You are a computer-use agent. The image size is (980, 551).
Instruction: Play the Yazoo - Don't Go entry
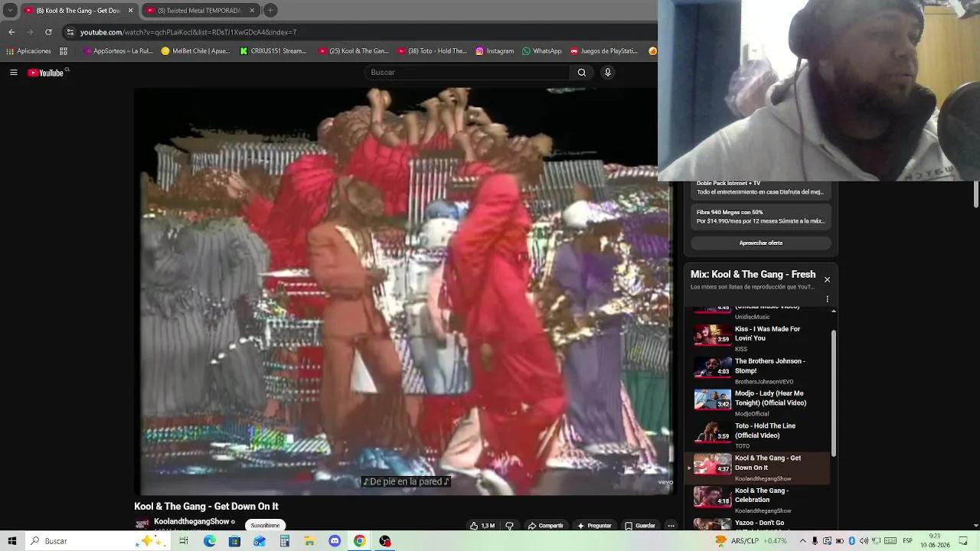coord(758,525)
